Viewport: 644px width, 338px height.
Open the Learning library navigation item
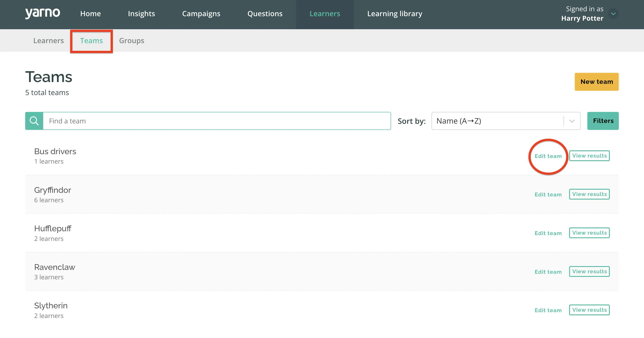(394, 13)
